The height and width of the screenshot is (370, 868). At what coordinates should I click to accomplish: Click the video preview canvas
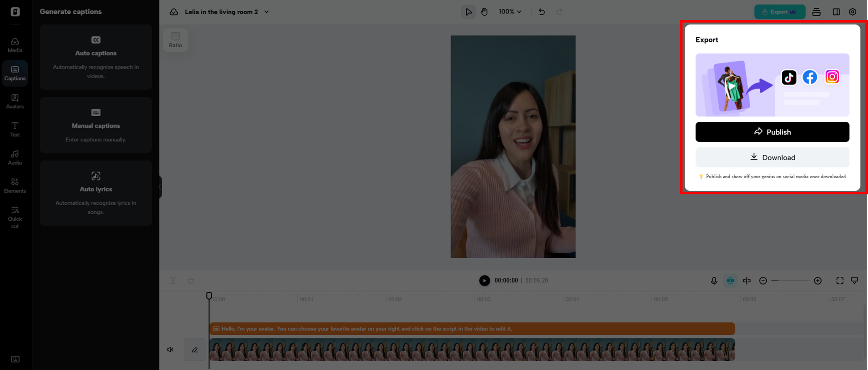tap(513, 147)
